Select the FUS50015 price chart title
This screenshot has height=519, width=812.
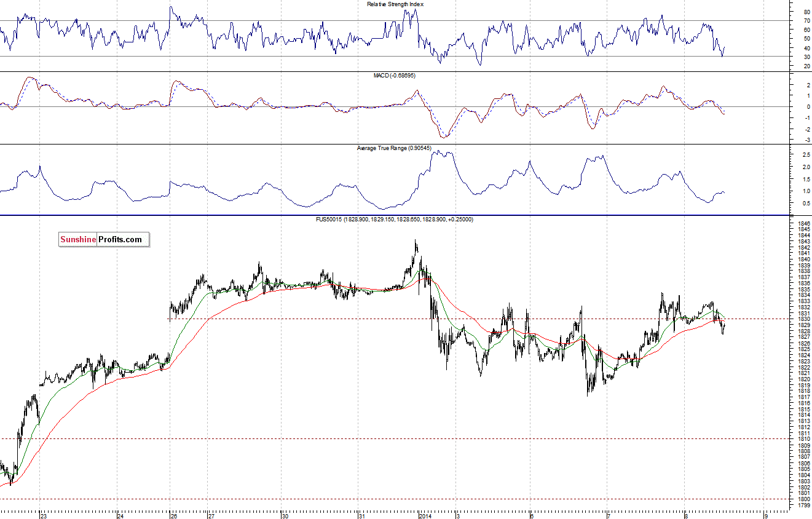395,219
